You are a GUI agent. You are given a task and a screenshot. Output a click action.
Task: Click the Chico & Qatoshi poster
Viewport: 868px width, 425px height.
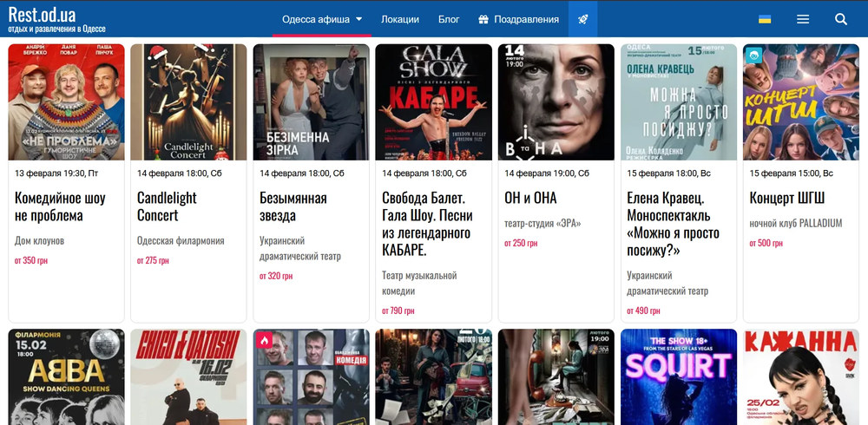(188, 376)
